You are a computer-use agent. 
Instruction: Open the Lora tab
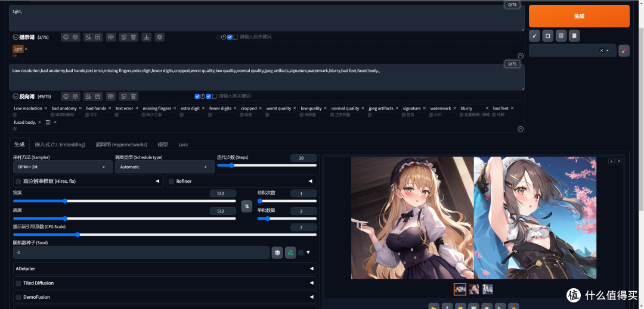[183, 145]
